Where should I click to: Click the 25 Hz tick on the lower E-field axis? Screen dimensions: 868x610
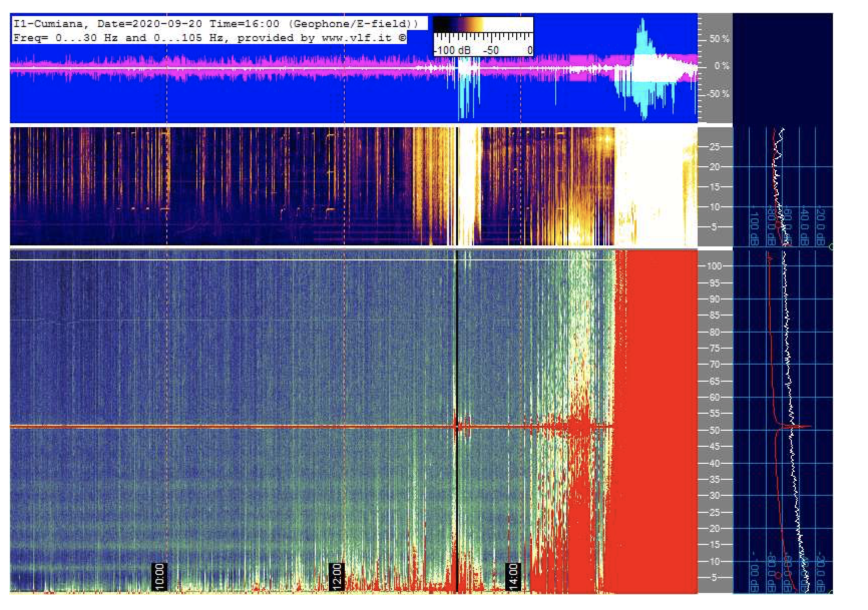point(714,512)
